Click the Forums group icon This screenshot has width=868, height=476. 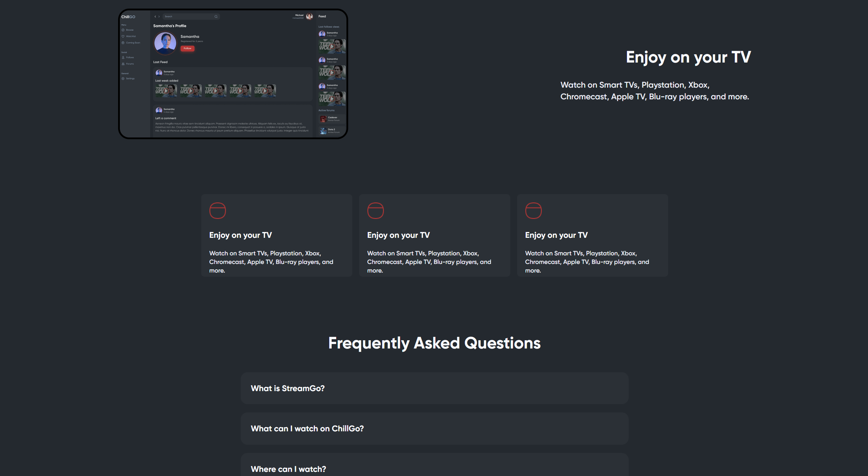click(x=123, y=64)
